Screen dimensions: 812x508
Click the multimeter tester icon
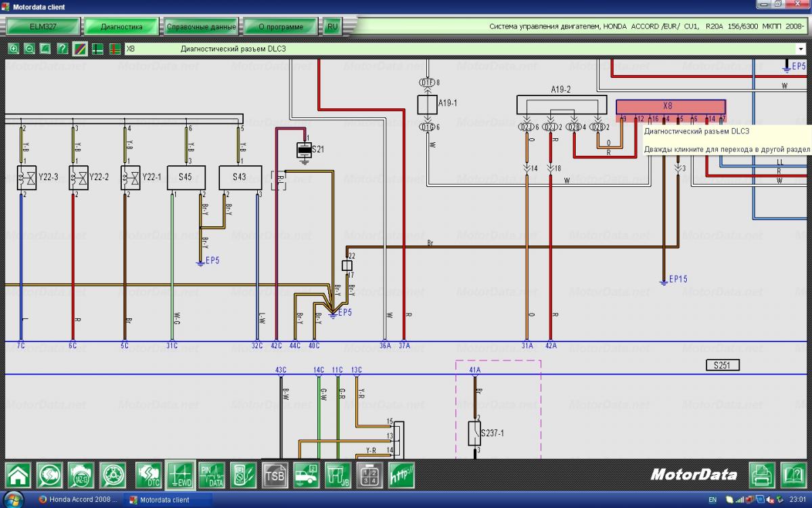(x=243, y=475)
